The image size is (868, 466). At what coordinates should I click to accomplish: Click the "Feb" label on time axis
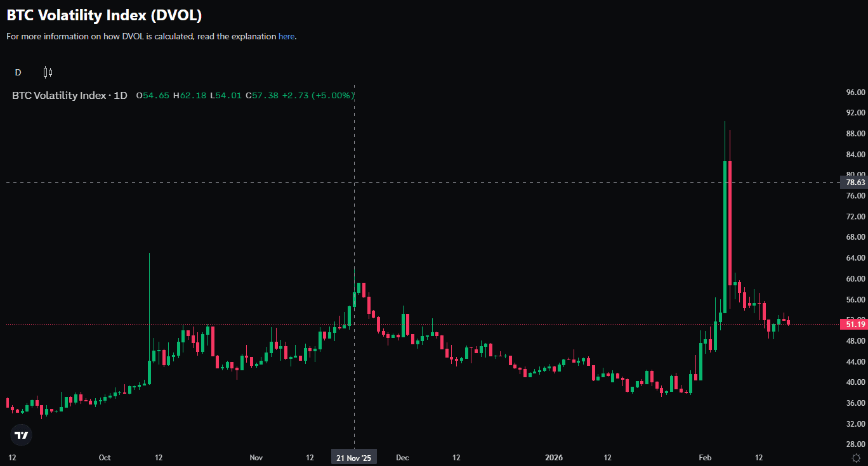pos(704,458)
